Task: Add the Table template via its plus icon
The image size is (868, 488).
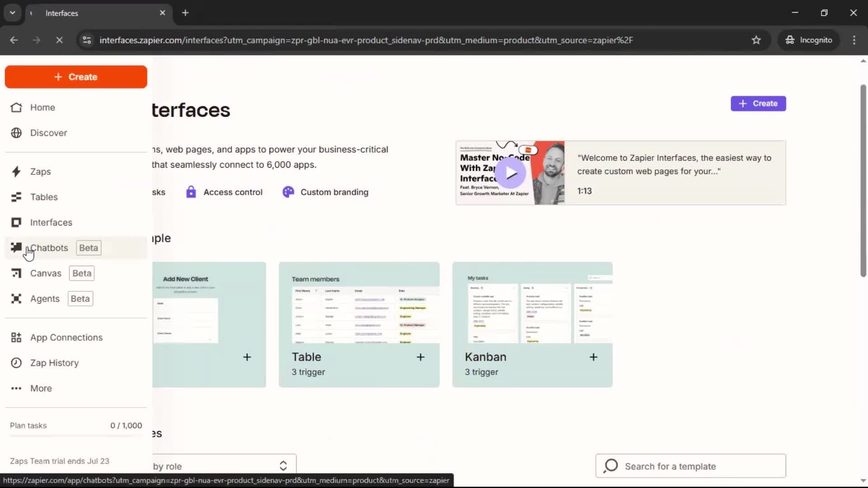Action: click(420, 357)
